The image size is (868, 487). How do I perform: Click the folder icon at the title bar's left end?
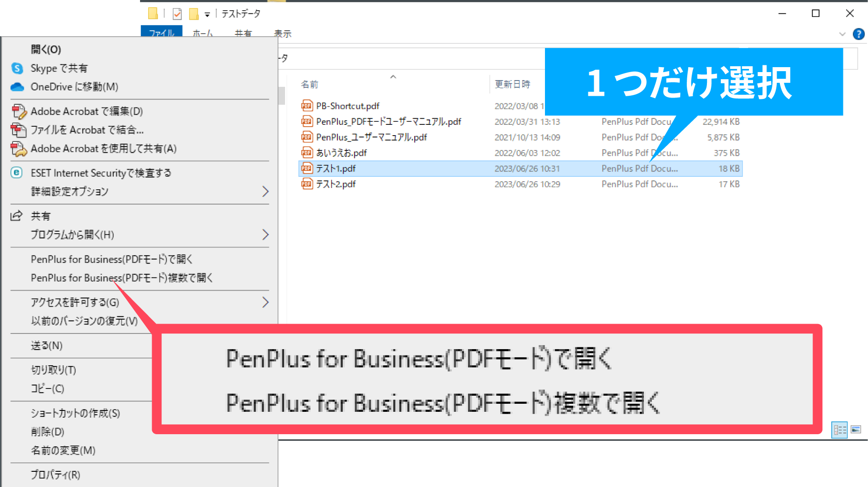tap(153, 13)
